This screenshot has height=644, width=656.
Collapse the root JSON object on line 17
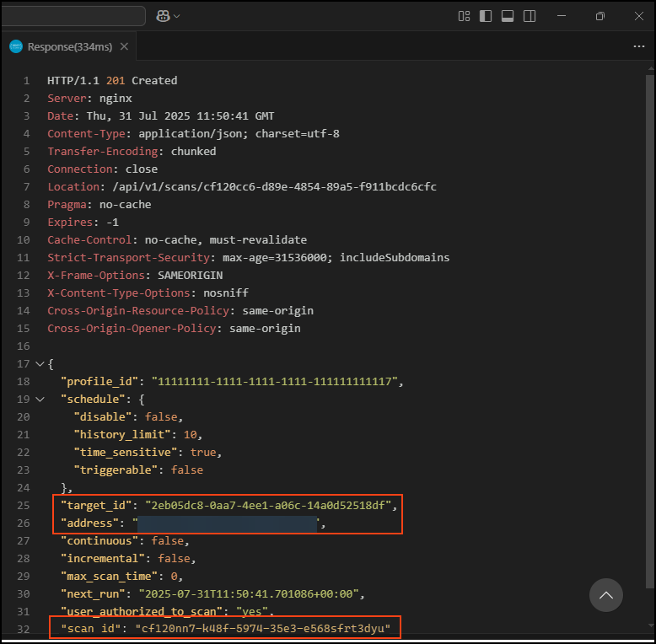(40, 364)
